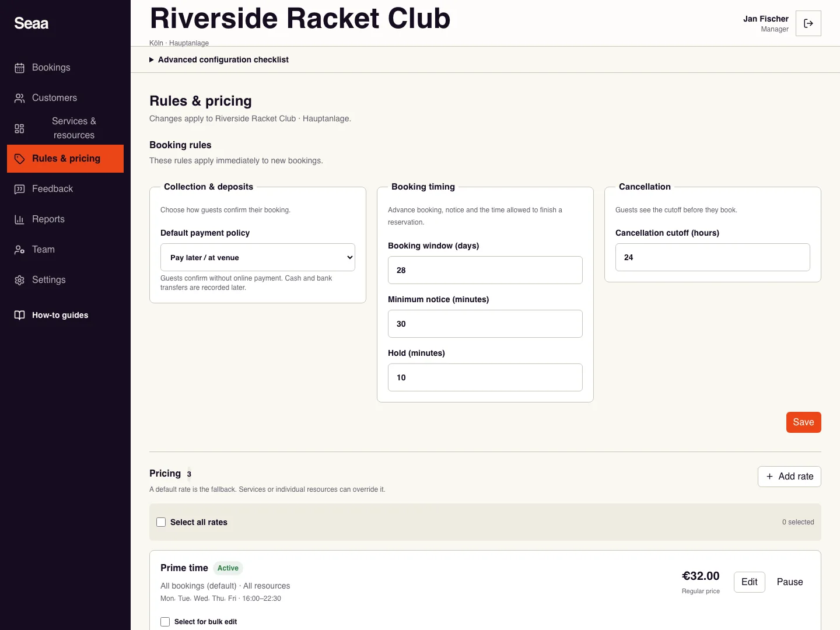Viewport: 840px width, 630px height.
Task: Open the Default payment policy dropdown
Action: [258, 257]
